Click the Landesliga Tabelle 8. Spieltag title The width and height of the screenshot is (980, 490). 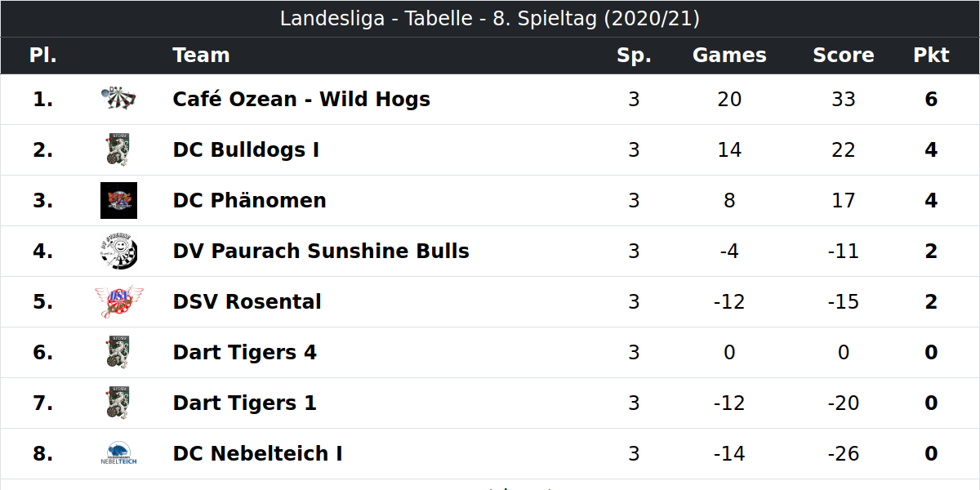coord(490,19)
